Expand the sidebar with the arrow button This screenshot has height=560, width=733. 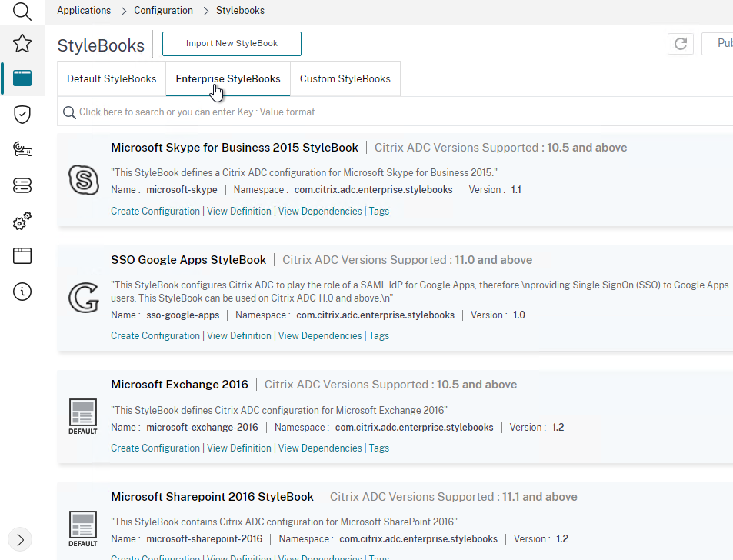pos(20,540)
